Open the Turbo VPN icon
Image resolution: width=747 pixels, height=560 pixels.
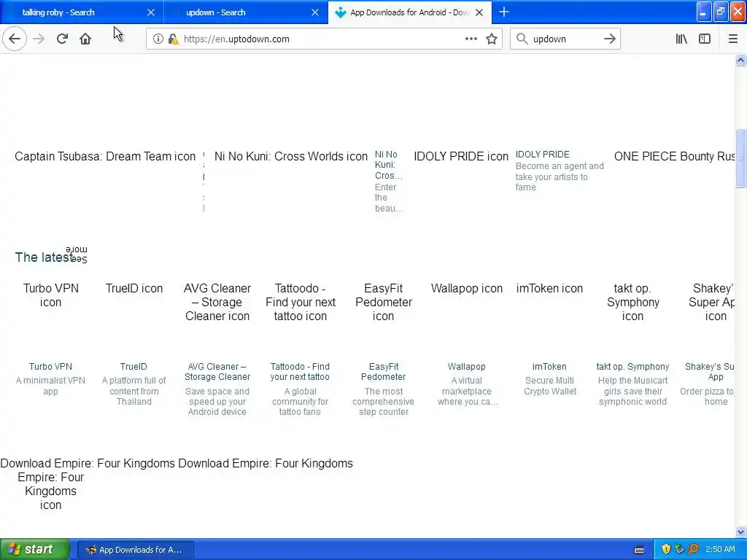coord(50,295)
